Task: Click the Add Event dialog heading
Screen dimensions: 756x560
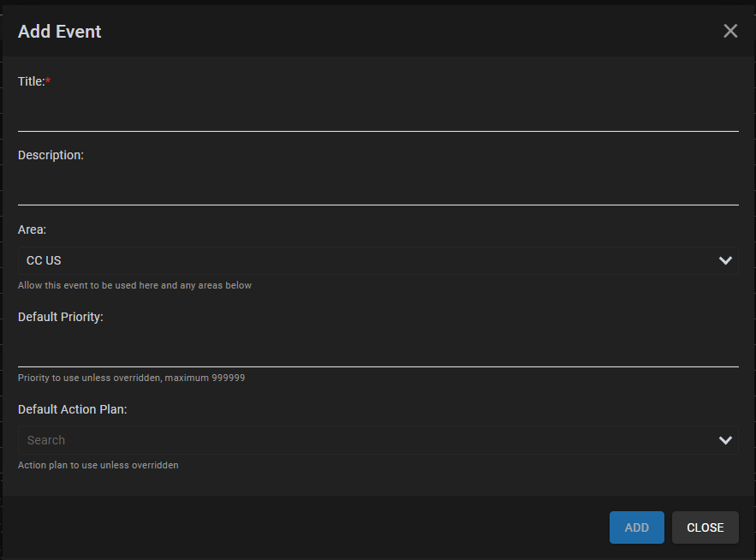Action: (x=59, y=32)
